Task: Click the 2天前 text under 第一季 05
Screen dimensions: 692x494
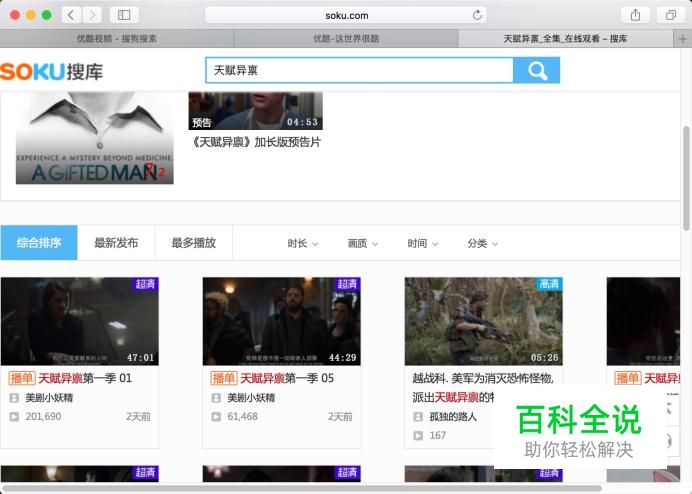Action: (340, 416)
